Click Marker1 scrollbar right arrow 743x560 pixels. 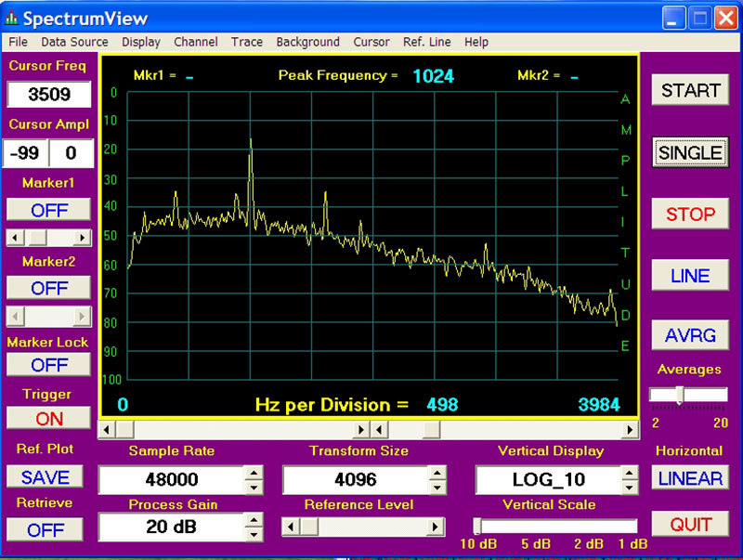coord(83,238)
